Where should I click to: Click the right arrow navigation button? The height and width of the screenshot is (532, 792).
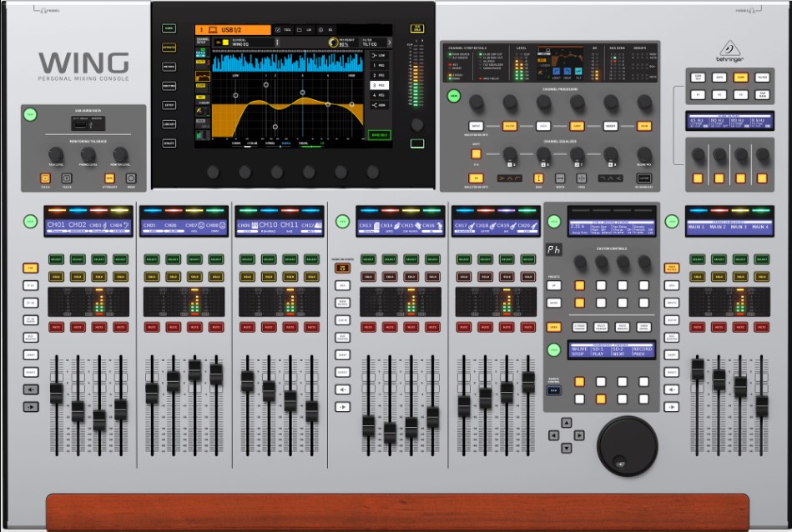579,435
